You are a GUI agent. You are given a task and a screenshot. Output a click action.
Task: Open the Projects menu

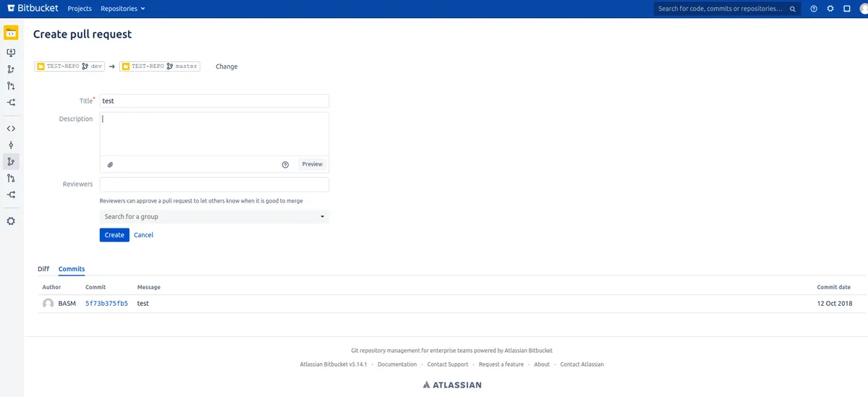[80, 9]
